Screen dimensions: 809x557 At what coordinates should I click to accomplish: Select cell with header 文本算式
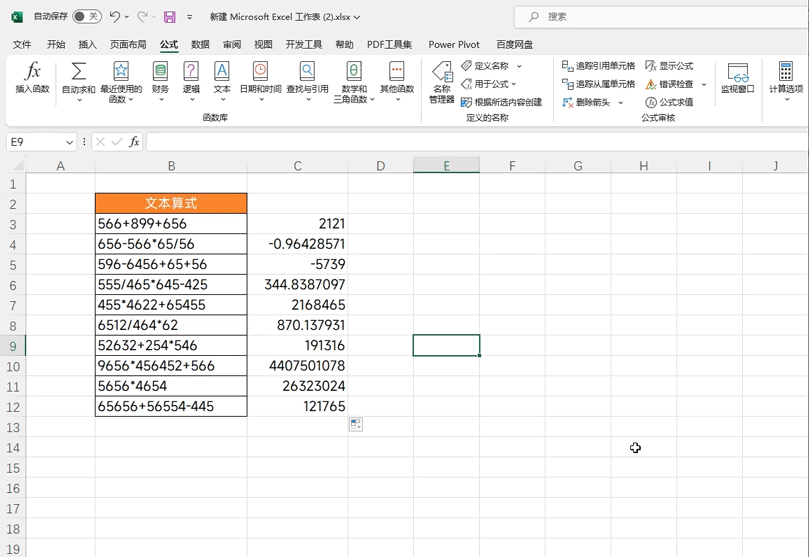(x=171, y=203)
